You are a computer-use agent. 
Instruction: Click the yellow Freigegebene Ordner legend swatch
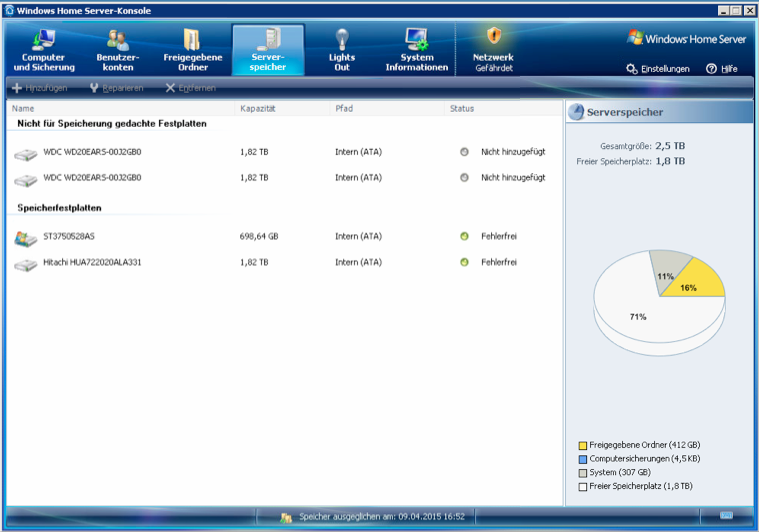(583, 445)
